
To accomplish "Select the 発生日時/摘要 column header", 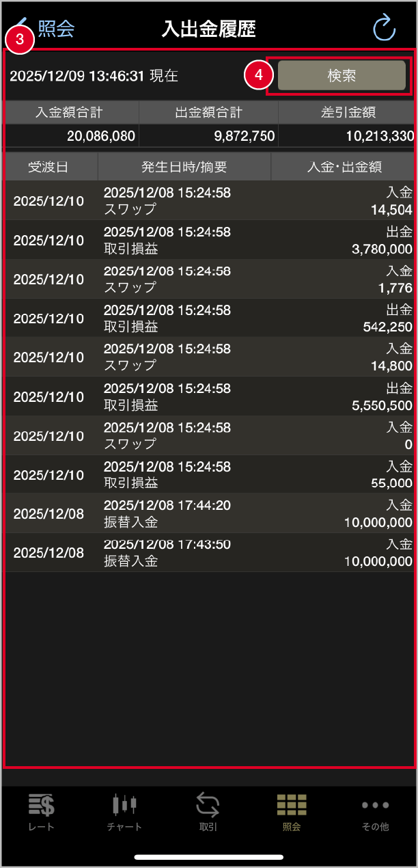I will (x=184, y=166).
